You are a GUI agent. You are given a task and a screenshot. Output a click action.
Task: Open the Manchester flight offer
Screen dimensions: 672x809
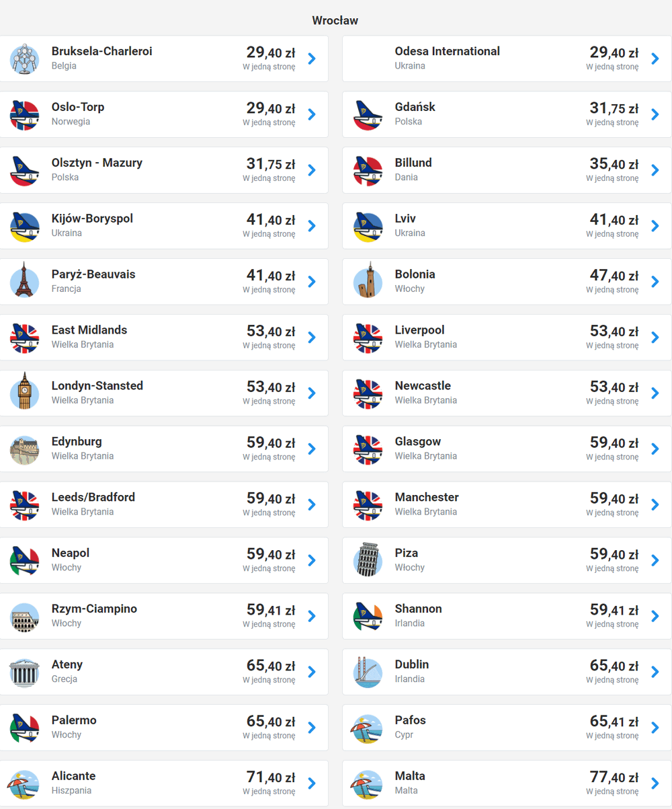tap(507, 504)
